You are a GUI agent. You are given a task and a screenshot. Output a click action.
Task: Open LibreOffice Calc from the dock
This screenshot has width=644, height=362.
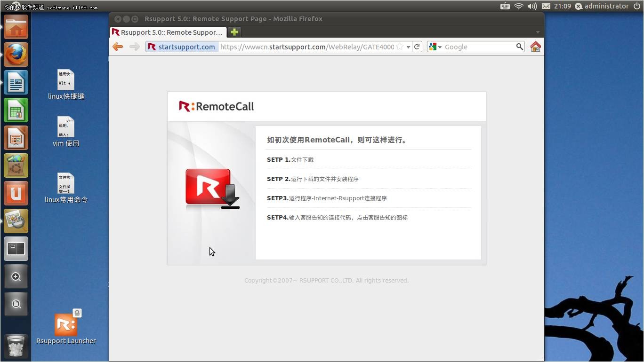click(16, 110)
